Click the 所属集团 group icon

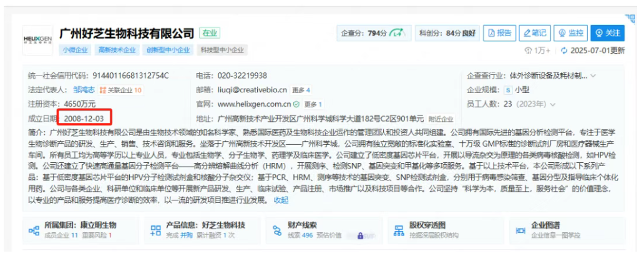[x=34, y=230]
